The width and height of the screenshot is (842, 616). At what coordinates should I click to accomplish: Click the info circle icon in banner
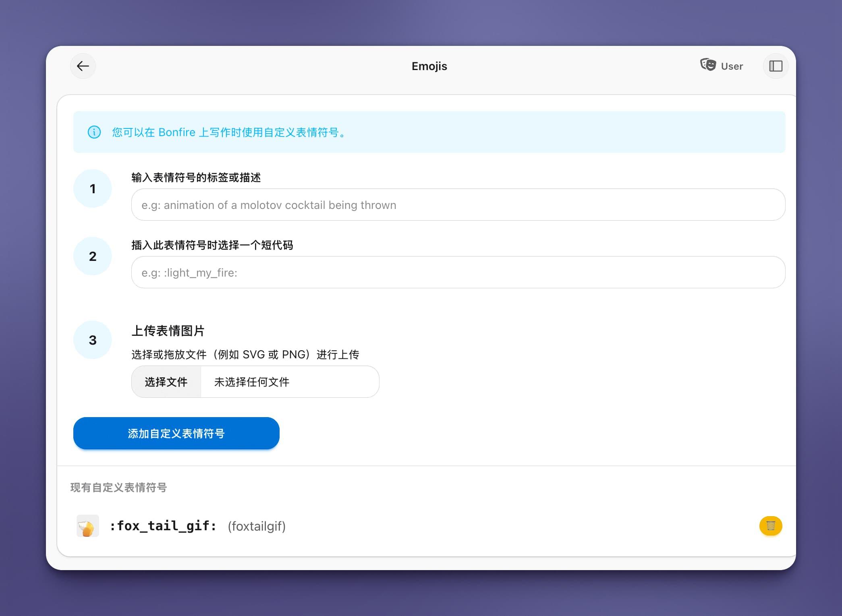tap(94, 132)
